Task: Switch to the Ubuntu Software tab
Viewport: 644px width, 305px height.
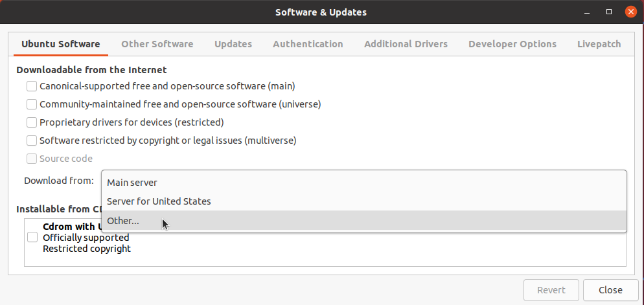Action: (61, 44)
